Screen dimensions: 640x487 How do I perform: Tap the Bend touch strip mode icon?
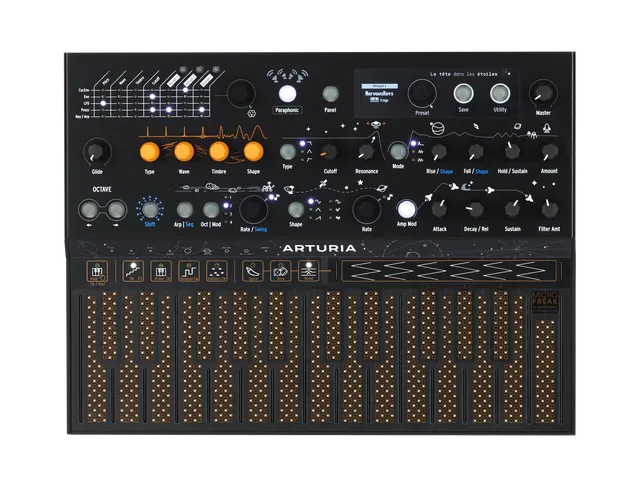[309, 271]
